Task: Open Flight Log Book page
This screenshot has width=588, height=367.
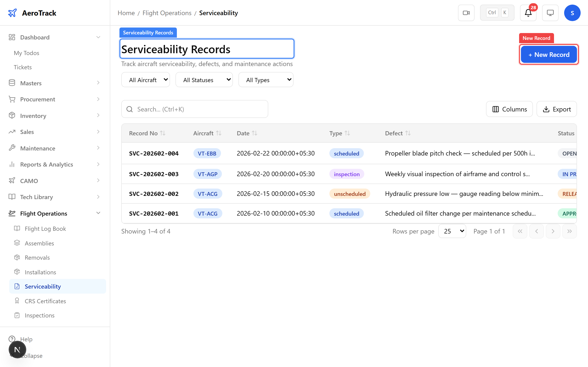Action: point(45,229)
